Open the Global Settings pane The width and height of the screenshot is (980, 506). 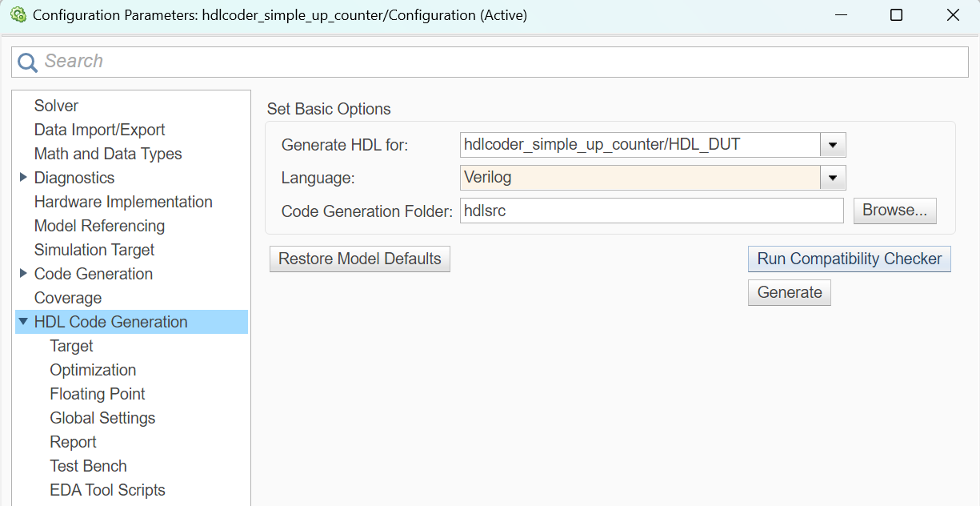pyautogui.click(x=102, y=418)
